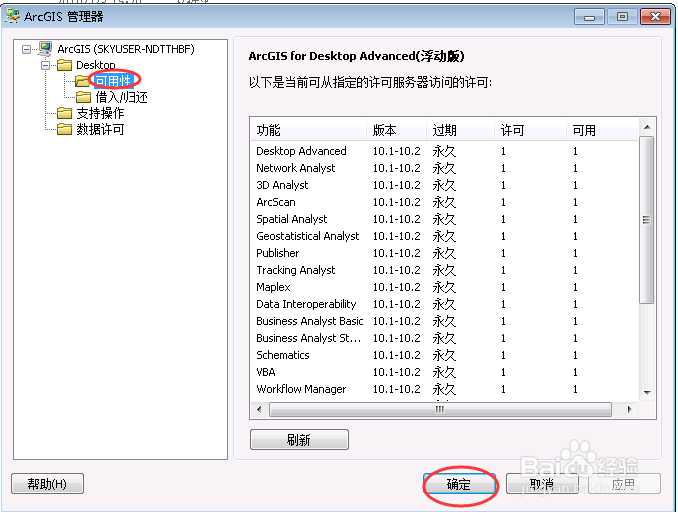Select the ArcScan row
The width and height of the screenshot is (678, 512).
click(445, 202)
